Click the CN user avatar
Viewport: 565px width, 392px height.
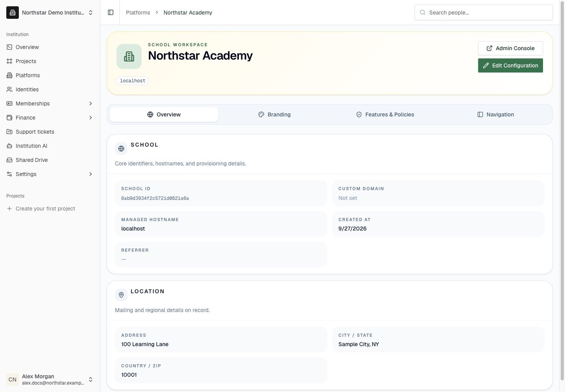[13, 379]
